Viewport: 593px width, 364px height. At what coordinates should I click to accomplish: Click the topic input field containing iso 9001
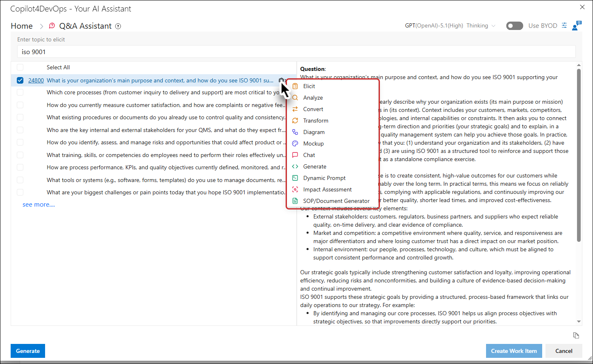pyautogui.click(x=296, y=52)
